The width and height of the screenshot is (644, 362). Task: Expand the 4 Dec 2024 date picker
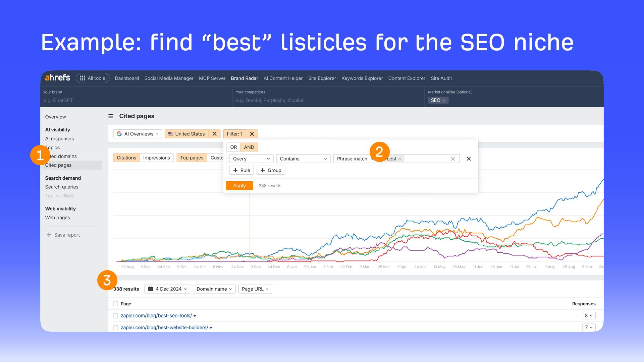point(167,289)
